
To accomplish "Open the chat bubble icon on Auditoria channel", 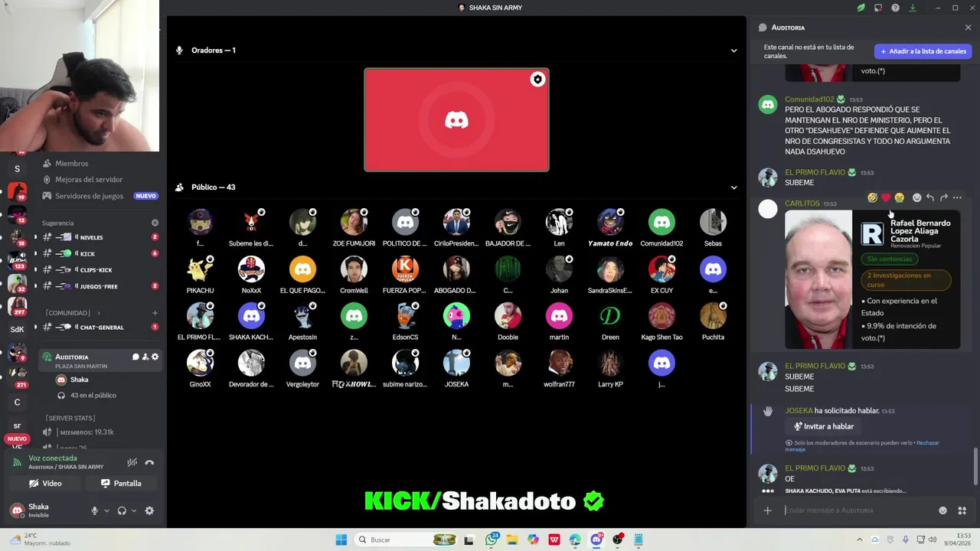I will point(136,357).
